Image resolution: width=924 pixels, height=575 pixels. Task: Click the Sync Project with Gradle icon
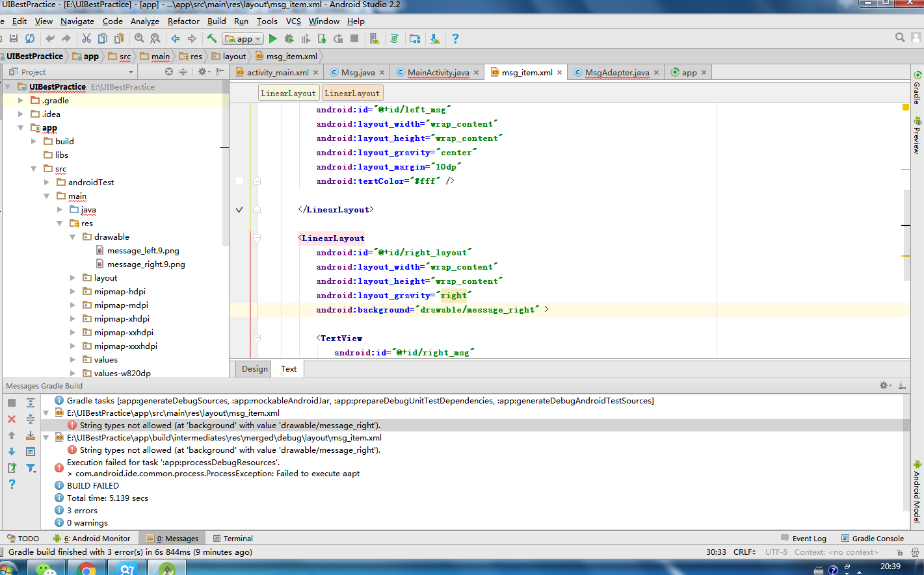tap(394, 38)
